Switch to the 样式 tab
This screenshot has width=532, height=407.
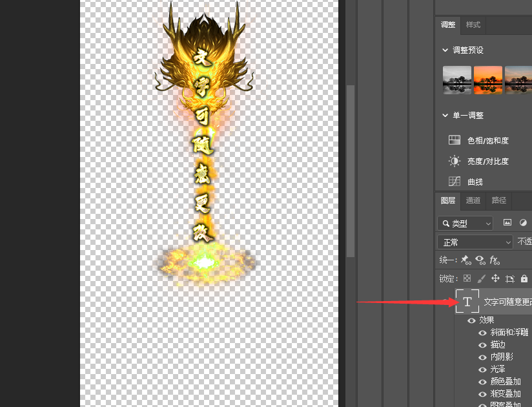pos(473,25)
